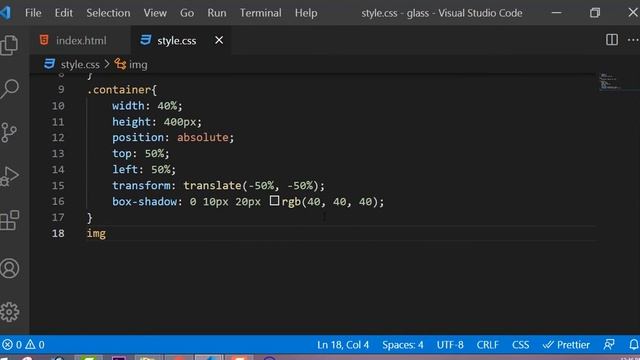Click the VS Code logo icon
Screen dimensions: 640x360
5,13
